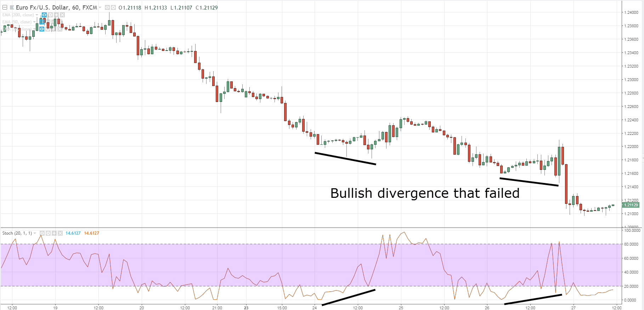Open the gear settings for EMA (20, close)
This screenshot has height=310, width=644.
(48, 29)
